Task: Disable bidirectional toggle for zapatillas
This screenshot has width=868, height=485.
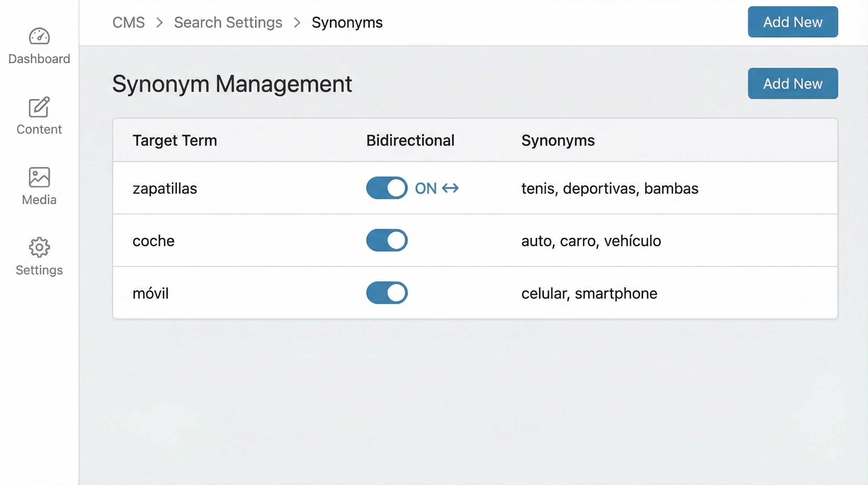Action: (x=386, y=188)
